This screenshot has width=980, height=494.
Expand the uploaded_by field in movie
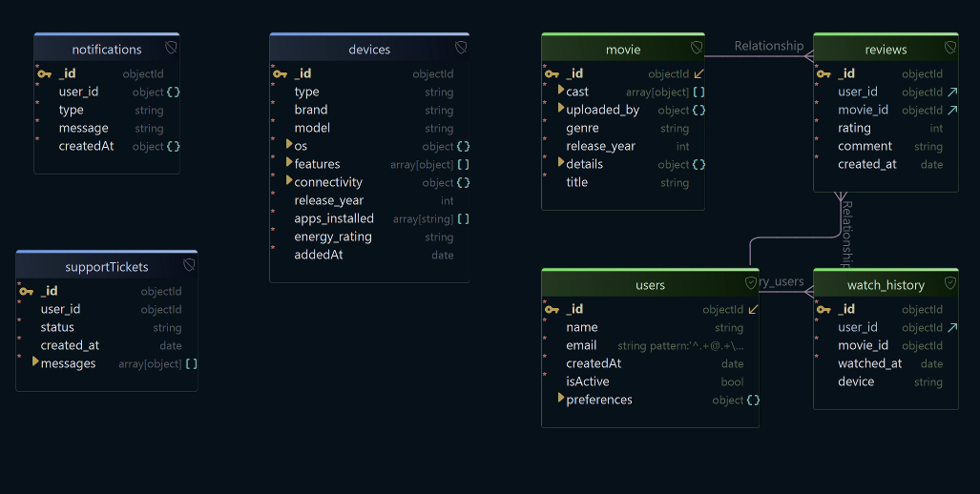coord(561,108)
